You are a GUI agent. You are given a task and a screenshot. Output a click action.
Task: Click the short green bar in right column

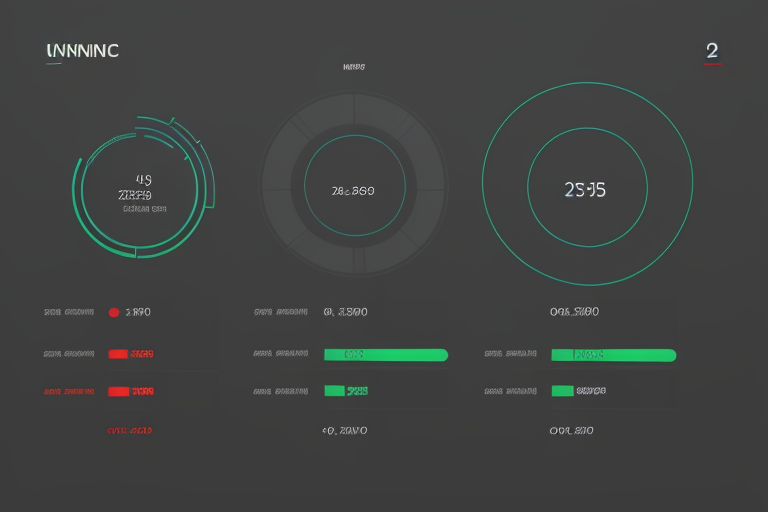tap(562, 391)
